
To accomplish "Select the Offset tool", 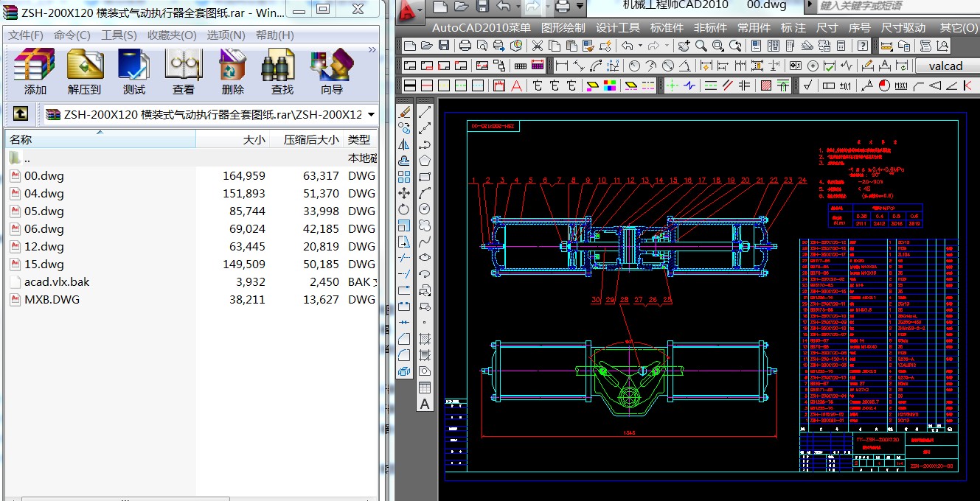I will (x=404, y=161).
